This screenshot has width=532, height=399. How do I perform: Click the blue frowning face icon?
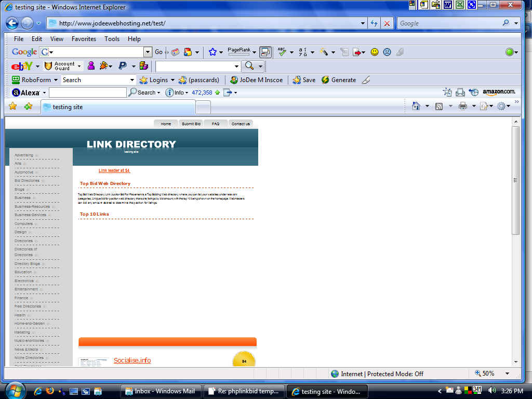pos(387,52)
